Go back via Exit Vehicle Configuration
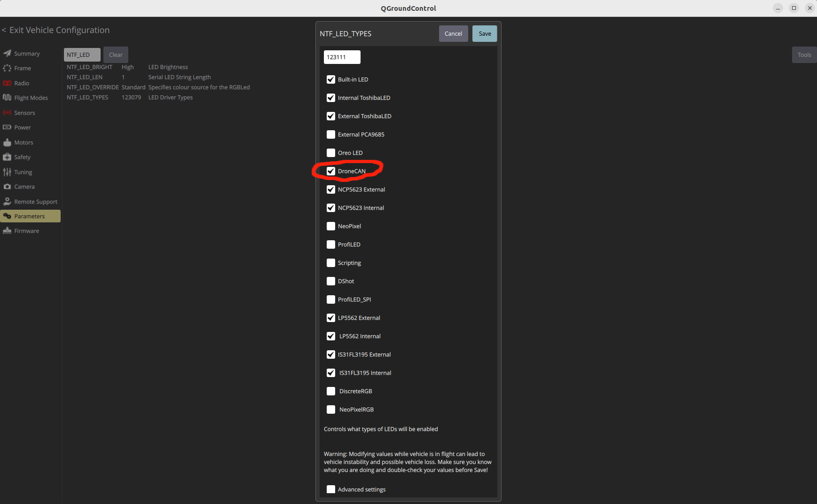 [x=55, y=30]
